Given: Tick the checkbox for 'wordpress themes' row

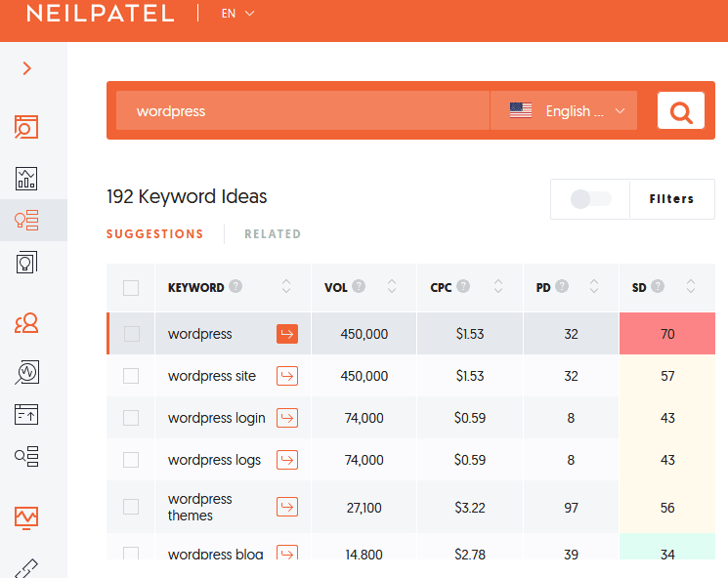Looking at the screenshot, I should [131, 507].
